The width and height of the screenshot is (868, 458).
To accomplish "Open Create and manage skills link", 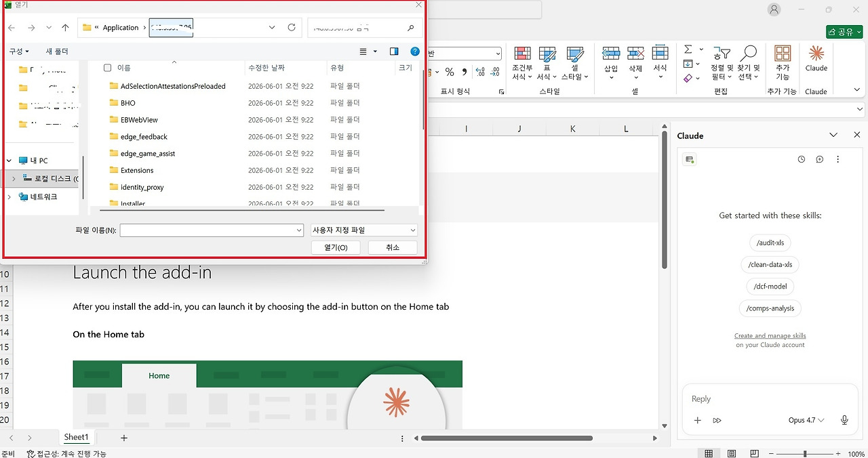I will coord(770,336).
